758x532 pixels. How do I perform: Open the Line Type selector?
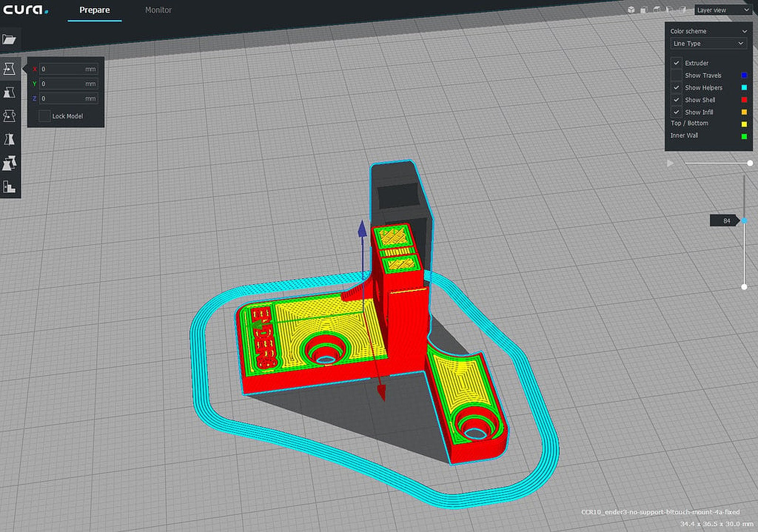pyautogui.click(x=708, y=43)
